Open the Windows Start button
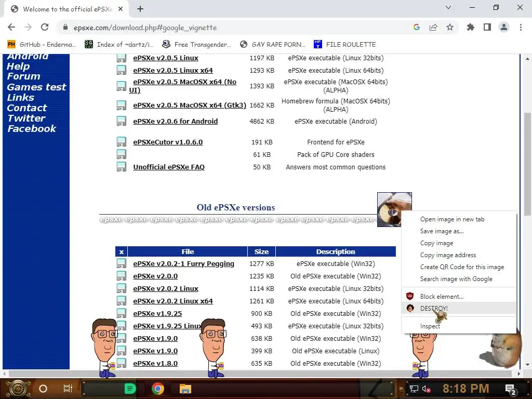Image resolution: width=532 pixels, height=399 pixels. click(x=18, y=389)
